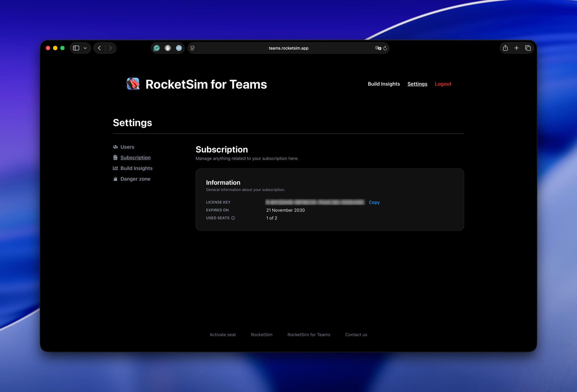Close the Safari window with red button
This screenshot has width=577, height=392.
click(48, 48)
